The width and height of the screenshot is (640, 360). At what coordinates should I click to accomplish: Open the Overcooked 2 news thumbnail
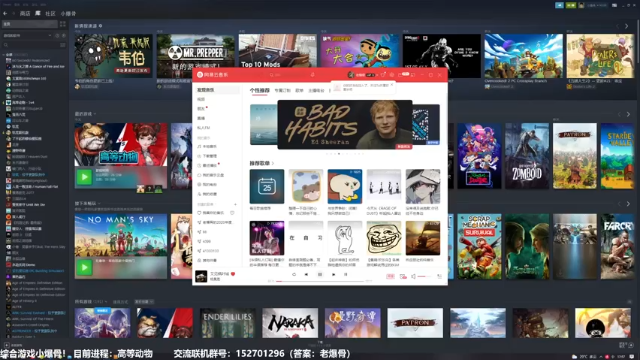(x=523, y=56)
